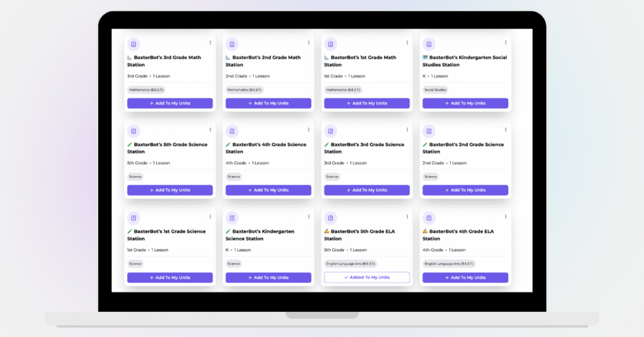Click the unit icon on Kindergarten Social Studies card

tap(429, 45)
